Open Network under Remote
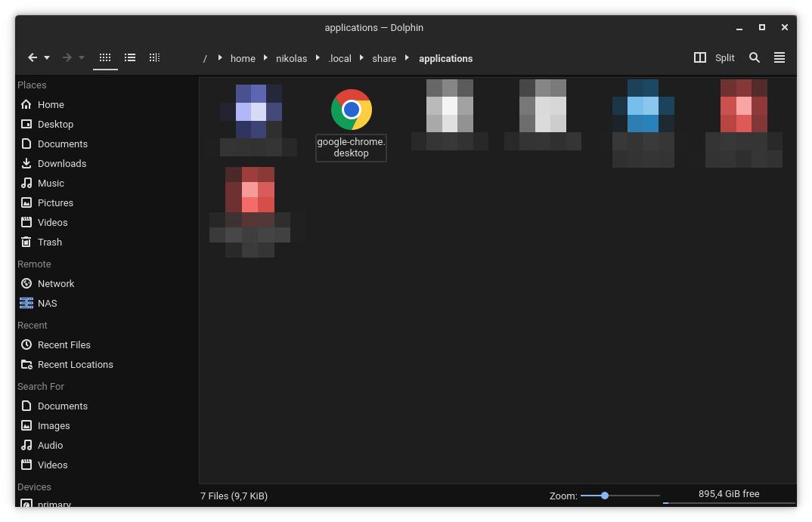 point(55,283)
